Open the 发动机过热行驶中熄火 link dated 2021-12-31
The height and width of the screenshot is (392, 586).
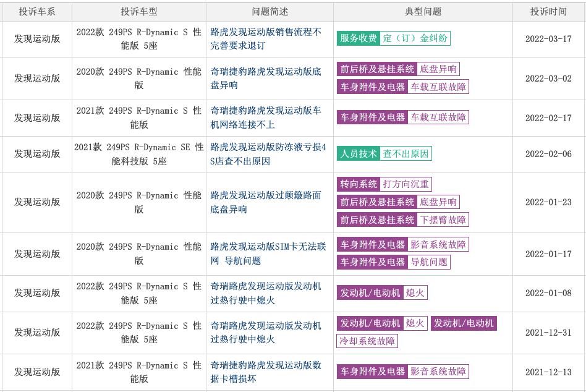coord(266,333)
